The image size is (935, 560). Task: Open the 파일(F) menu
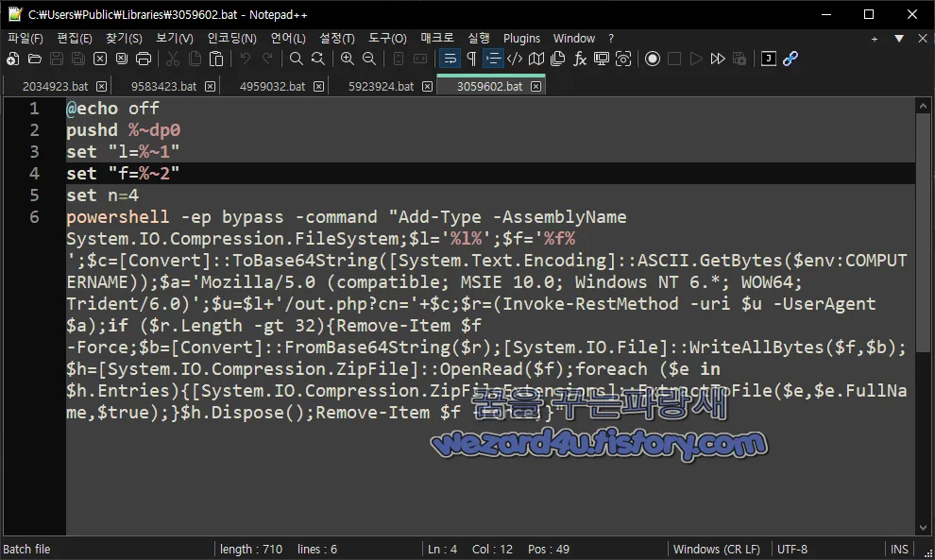(x=25, y=38)
